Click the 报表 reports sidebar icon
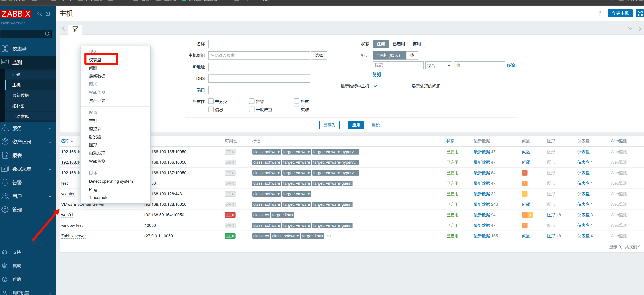This screenshot has height=295, width=644. (5, 155)
